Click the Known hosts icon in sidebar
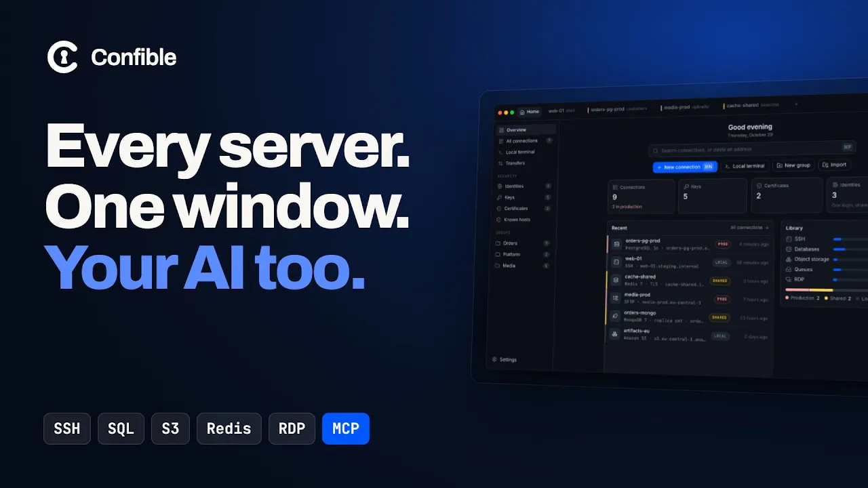Viewport: 868px width, 488px height. click(500, 220)
